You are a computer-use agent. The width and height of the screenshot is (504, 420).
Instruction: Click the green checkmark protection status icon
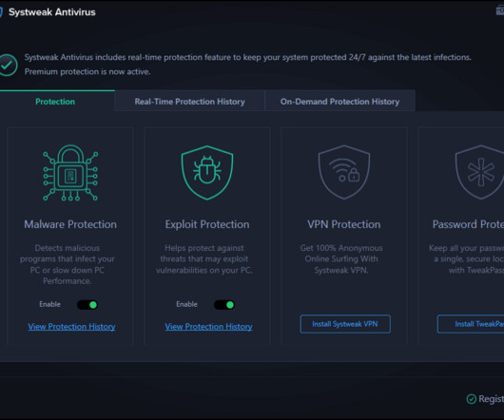[x=8, y=65]
